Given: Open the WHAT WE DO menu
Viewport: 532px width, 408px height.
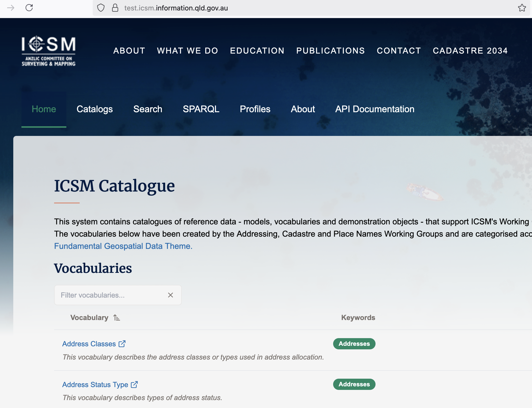Looking at the screenshot, I should (x=188, y=51).
